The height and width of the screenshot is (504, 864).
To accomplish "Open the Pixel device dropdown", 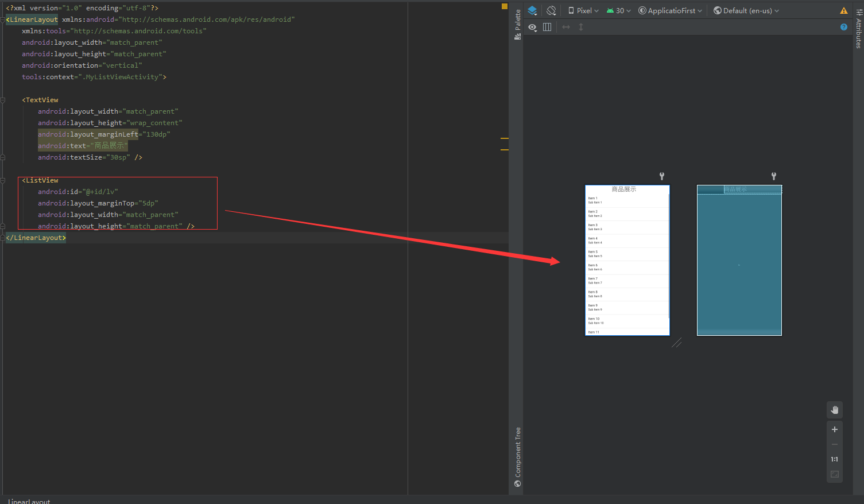I will (x=583, y=10).
